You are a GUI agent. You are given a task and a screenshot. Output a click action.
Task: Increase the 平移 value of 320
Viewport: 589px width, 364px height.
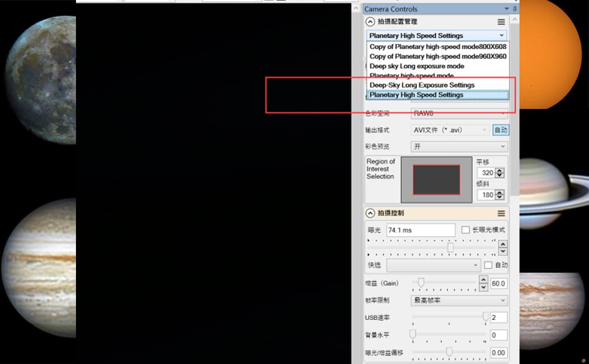(500, 171)
